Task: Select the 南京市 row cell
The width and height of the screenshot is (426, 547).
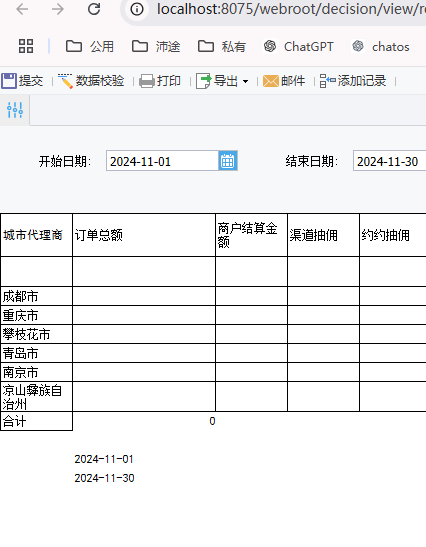Action: point(36,372)
